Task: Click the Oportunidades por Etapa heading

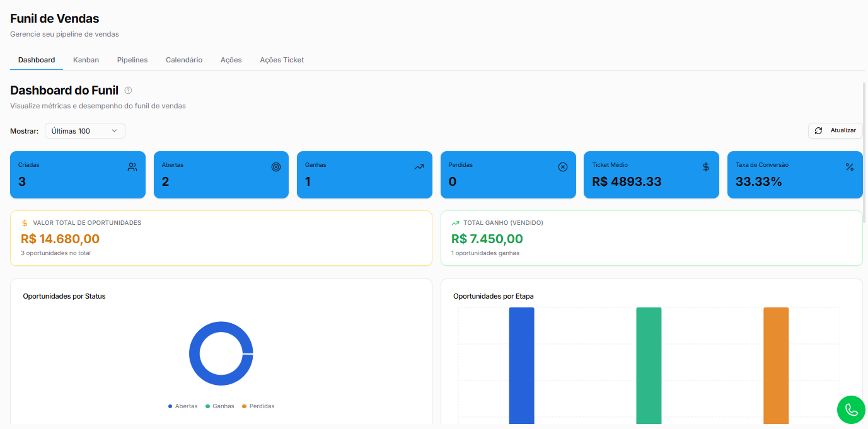Action: pos(494,296)
